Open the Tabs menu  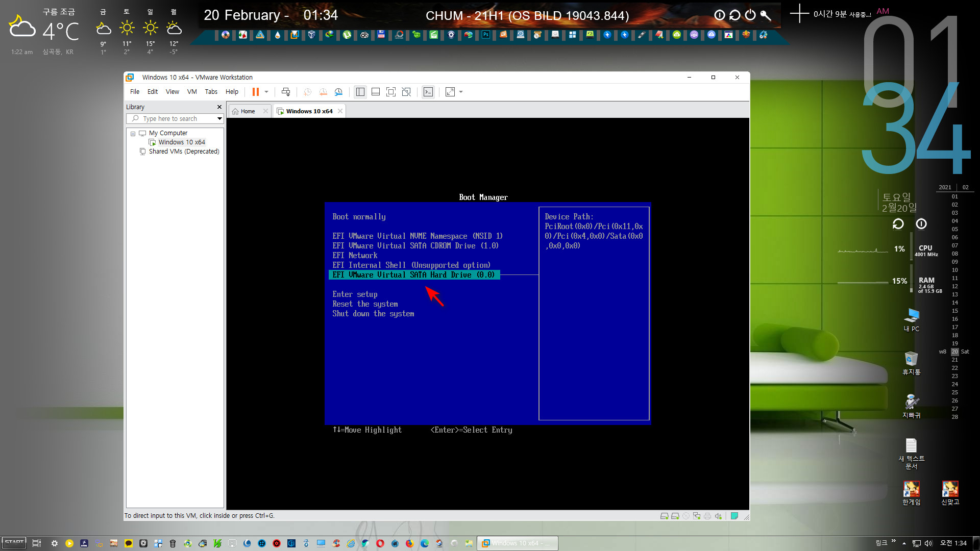[x=211, y=92]
